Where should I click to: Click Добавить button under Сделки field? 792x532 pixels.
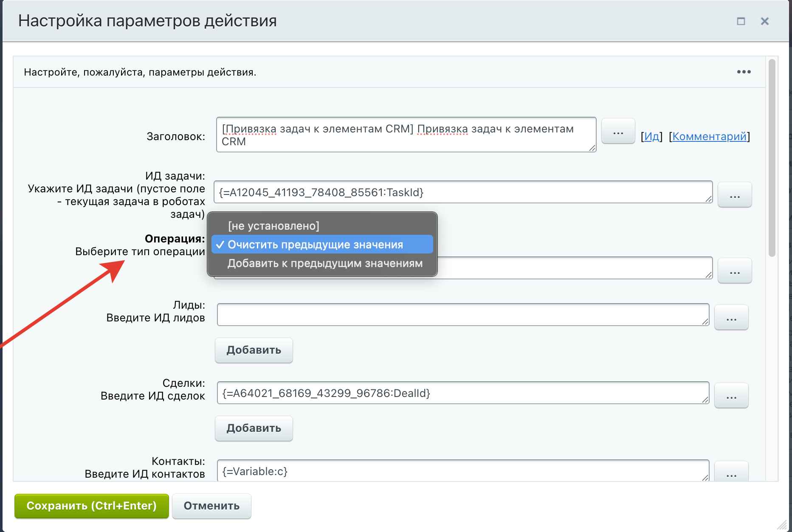[x=254, y=428]
